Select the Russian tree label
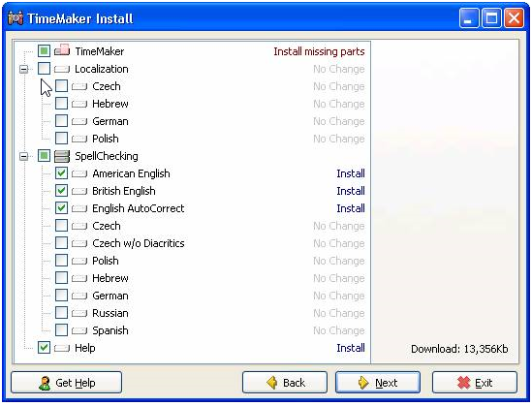This screenshot has width=532, height=406. 110,313
